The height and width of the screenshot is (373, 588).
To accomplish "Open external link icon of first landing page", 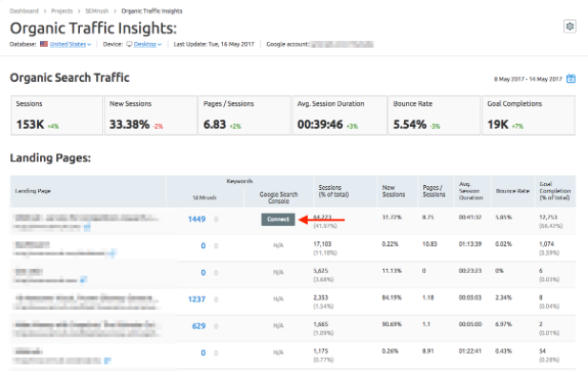I will click(x=87, y=227).
